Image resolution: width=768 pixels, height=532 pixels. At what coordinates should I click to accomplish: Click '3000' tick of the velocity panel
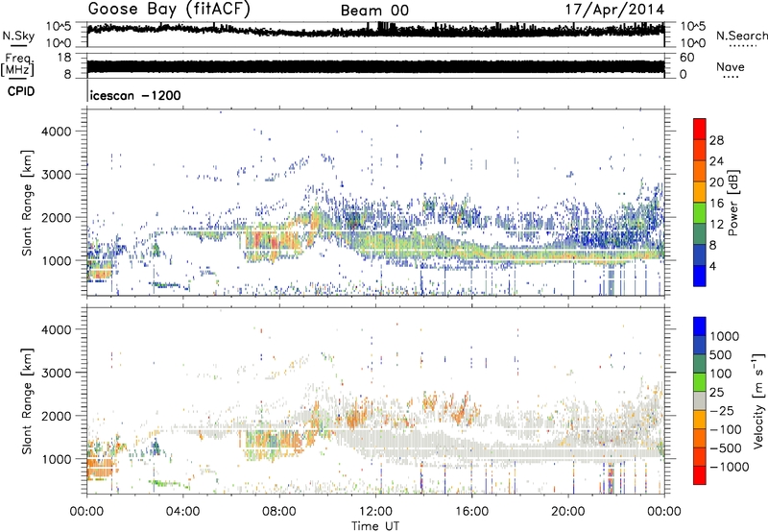point(57,373)
